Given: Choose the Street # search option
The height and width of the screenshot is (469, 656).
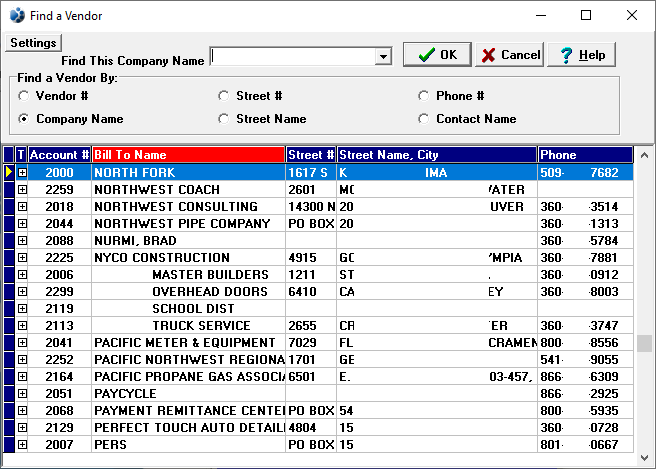Looking at the screenshot, I should (x=224, y=96).
